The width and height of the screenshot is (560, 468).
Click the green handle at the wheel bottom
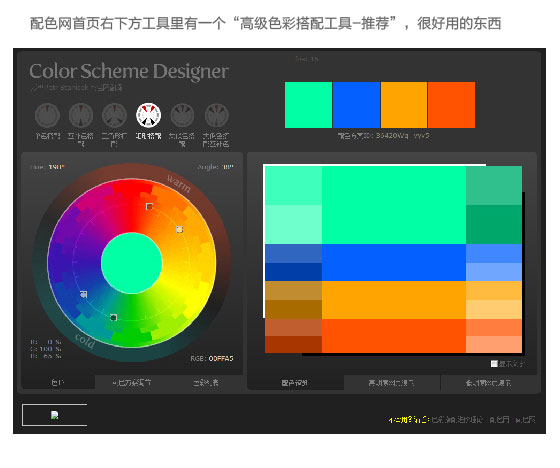113,317
